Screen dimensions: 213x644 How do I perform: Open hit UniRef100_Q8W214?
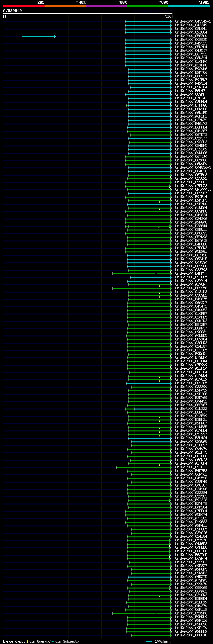[191, 58]
